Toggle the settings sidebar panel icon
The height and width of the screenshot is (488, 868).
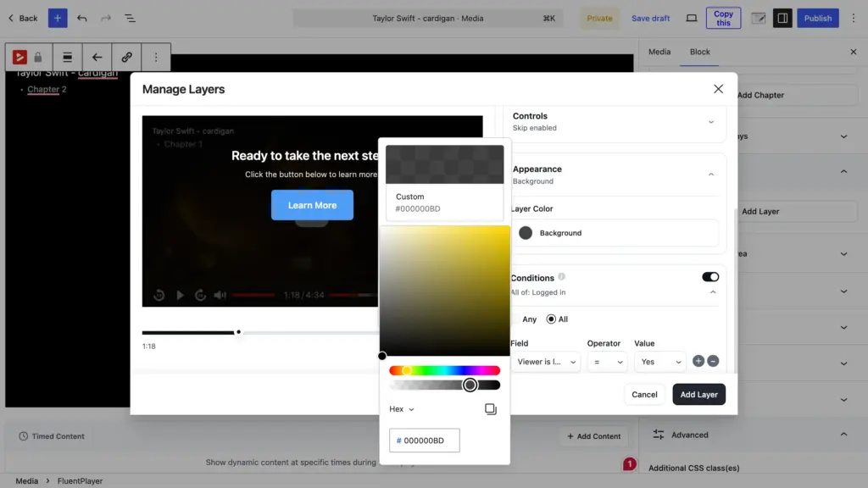tap(782, 19)
